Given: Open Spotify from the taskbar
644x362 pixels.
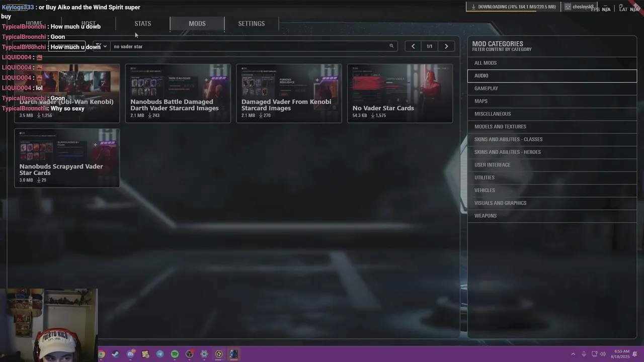Looking at the screenshot, I should [175, 354].
